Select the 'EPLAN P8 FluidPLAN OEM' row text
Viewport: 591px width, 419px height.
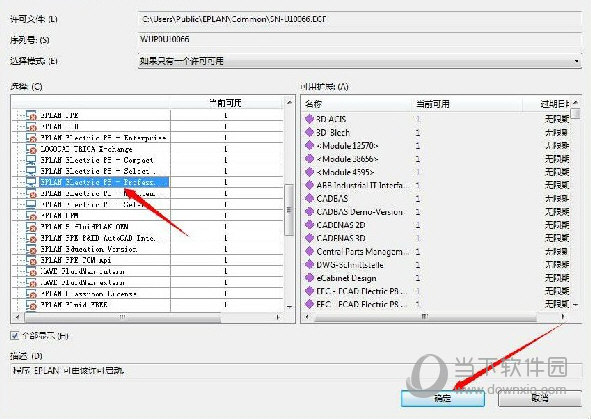(84, 227)
